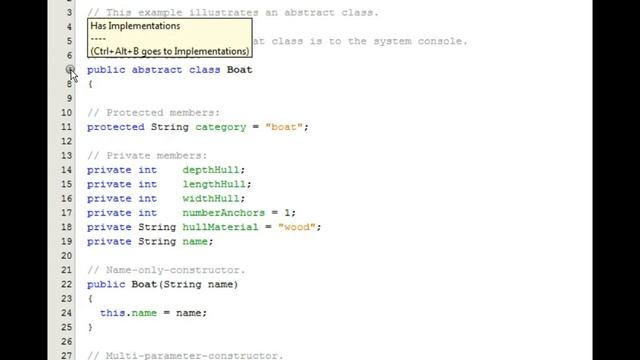The height and width of the screenshot is (360, 640).
Task: Click the tooltip text "Has Implementations"
Action: (x=135, y=26)
